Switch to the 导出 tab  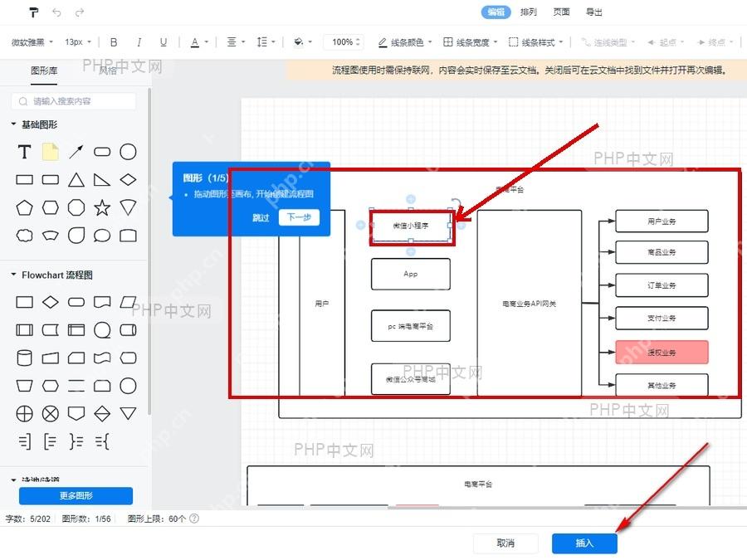pos(594,12)
